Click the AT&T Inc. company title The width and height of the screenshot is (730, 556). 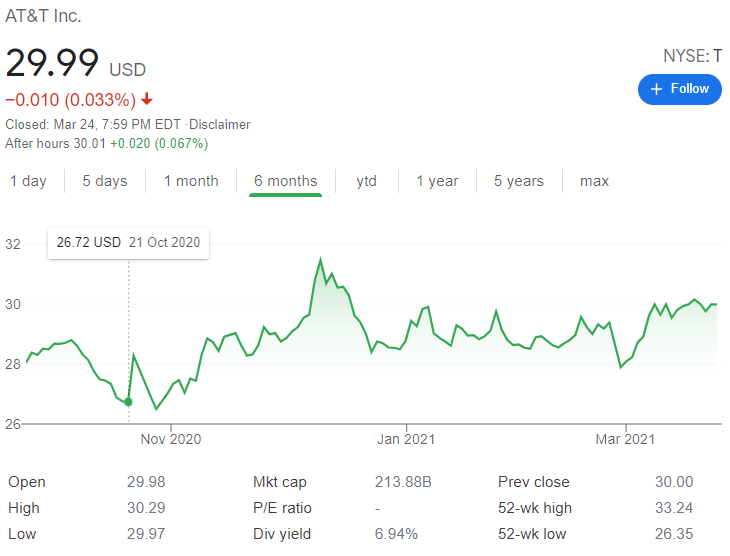coord(43,16)
